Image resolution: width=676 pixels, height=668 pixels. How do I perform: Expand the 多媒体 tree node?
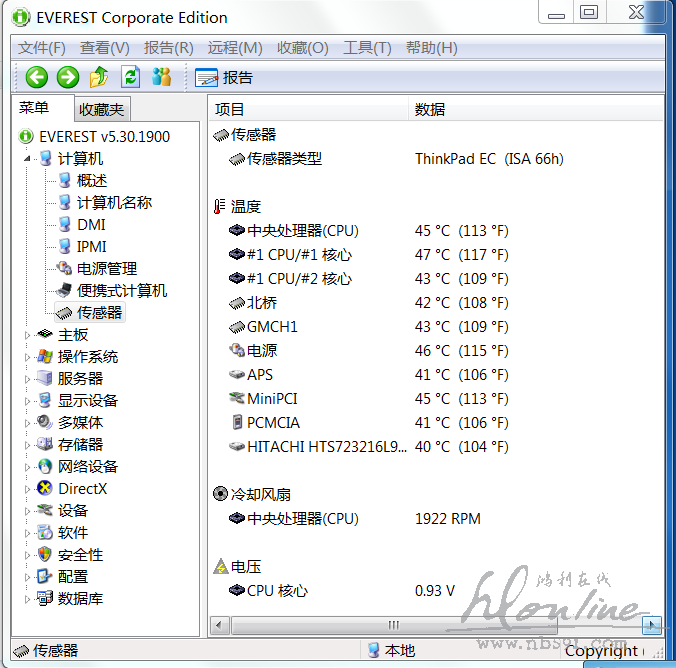[x=27, y=423]
